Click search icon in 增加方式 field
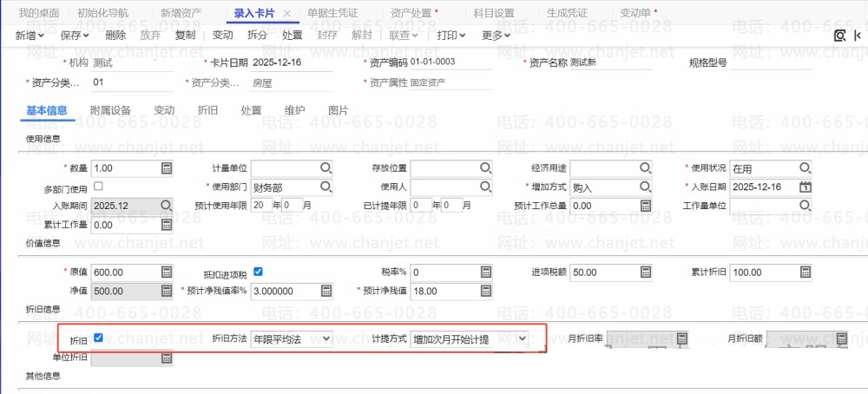This screenshot has width=868, height=394. point(646,187)
